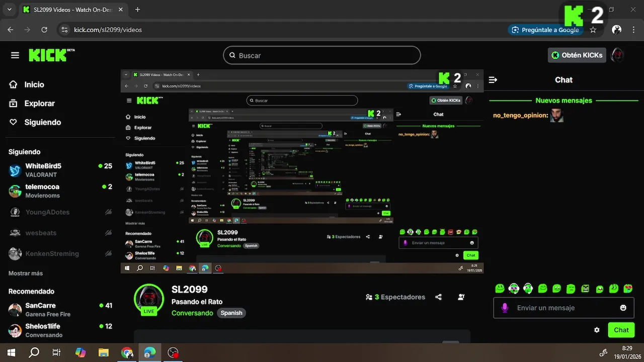Image resolution: width=644 pixels, height=362 pixels.
Task: Open recommended channel SanCarre
Action: pyautogui.click(x=60, y=309)
